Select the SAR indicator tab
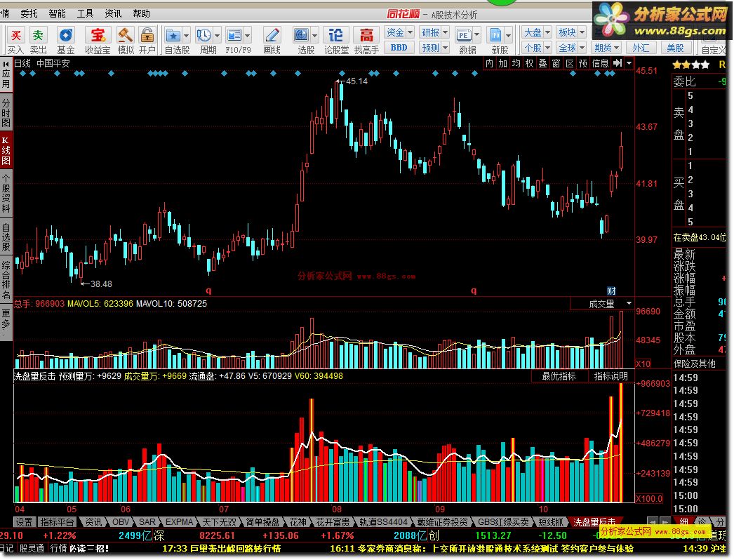734x560 pixels. point(147,521)
